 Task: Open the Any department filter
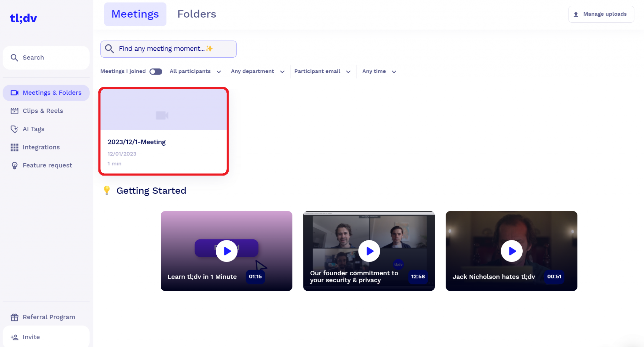(x=258, y=71)
